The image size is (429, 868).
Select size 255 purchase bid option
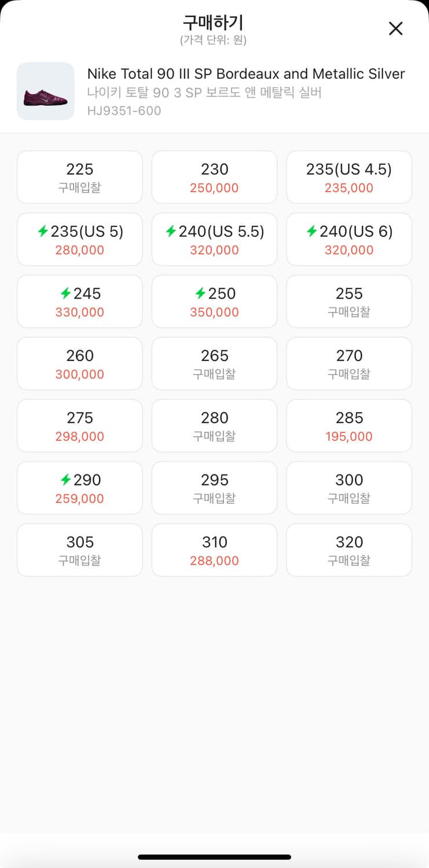coord(349,301)
